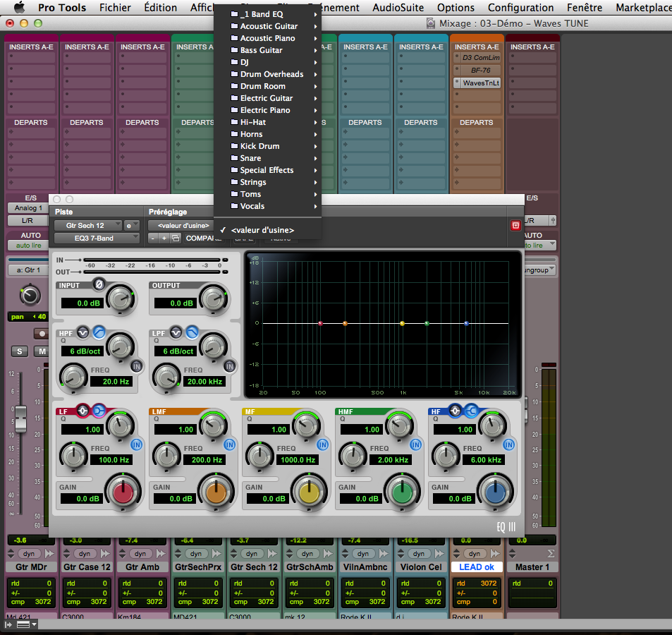This screenshot has width=672, height=635.
Task: Toggle the HMF band IN button
Action: (x=415, y=445)
